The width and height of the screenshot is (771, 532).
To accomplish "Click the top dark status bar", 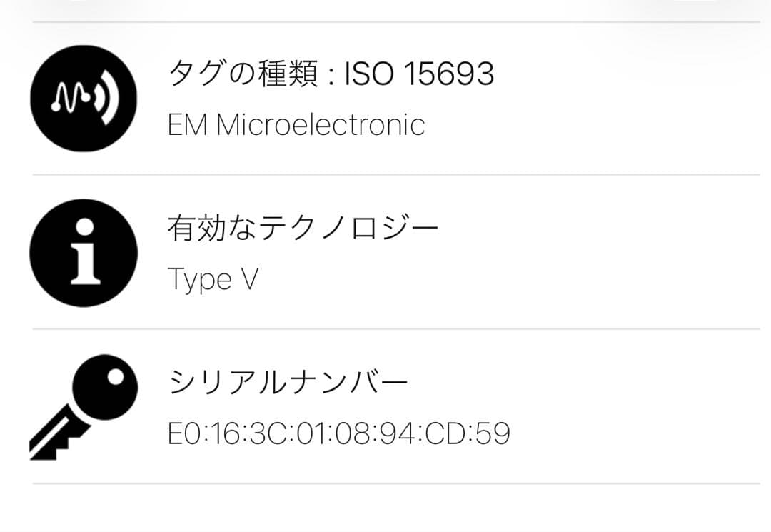I will pyautogui.click(x=385, y=10).
